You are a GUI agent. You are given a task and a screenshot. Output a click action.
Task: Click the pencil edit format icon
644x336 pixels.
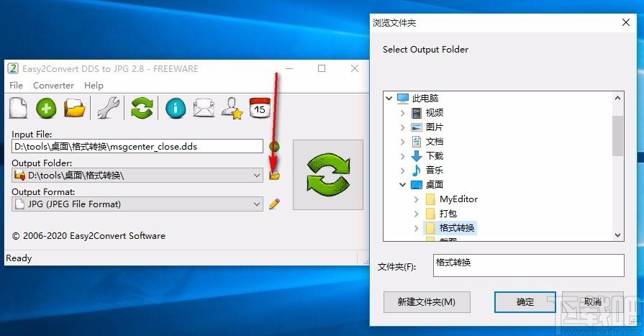click(x=274, y=204)
